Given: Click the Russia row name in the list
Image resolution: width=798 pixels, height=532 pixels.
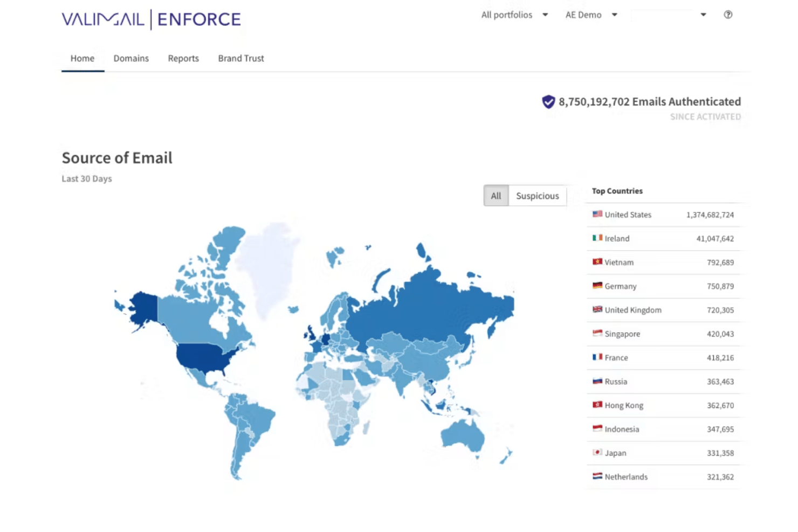Looking at the screenshot, I should pyautogui.click(x=616, y=382).
